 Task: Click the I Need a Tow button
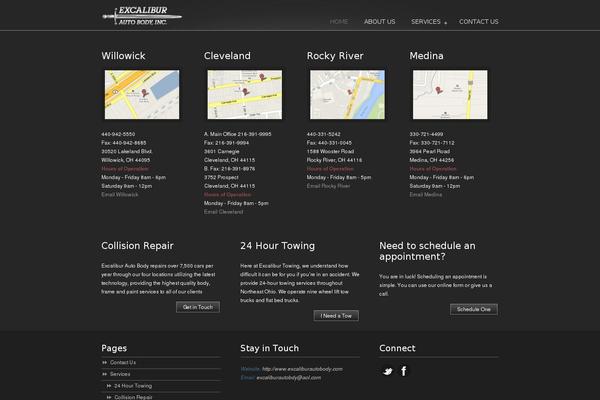tap(336, 316)
